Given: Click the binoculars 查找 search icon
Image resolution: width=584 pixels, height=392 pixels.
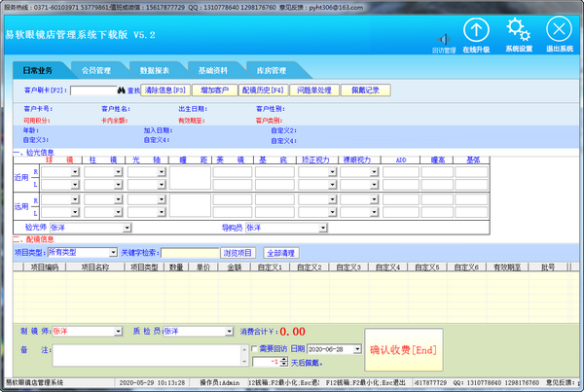Looking at the screenshot, I should point(122,89).
